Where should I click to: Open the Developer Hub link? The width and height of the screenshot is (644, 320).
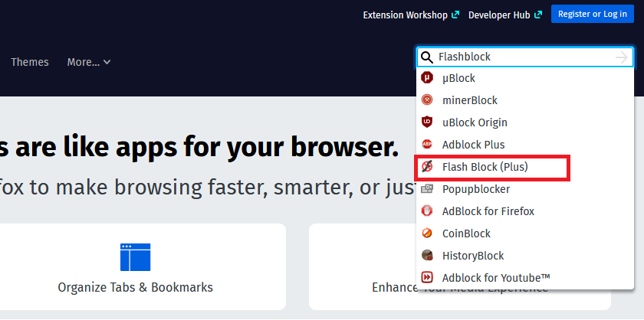(505, 15)
